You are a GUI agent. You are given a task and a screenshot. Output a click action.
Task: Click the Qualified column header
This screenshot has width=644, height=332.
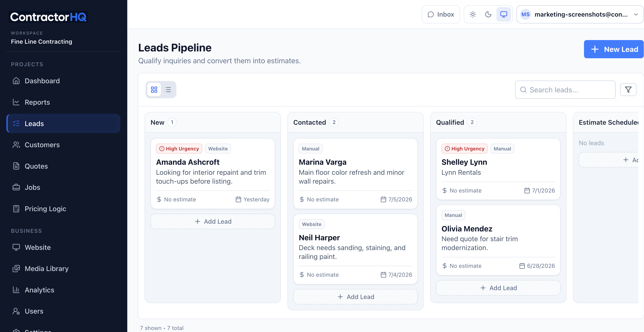point(498,122)
